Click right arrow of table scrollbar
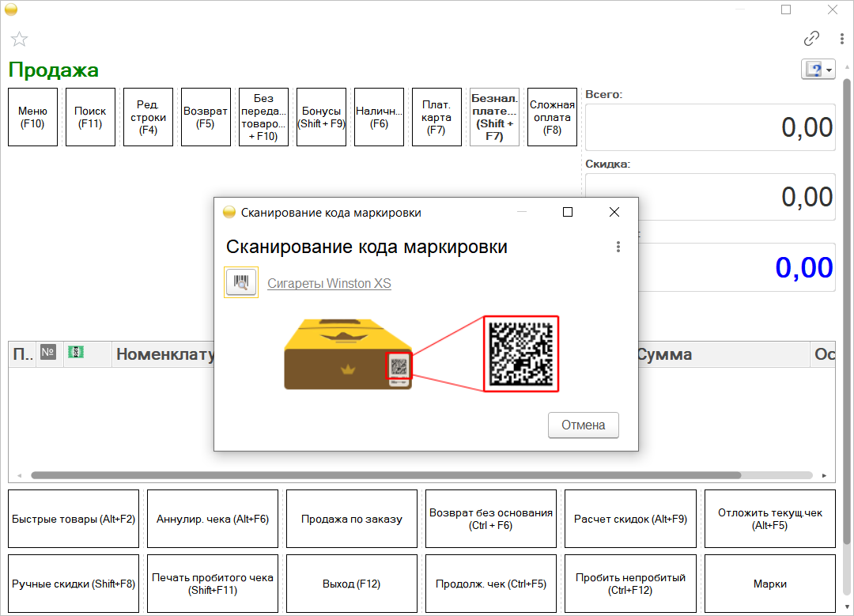 click(824, 475)
